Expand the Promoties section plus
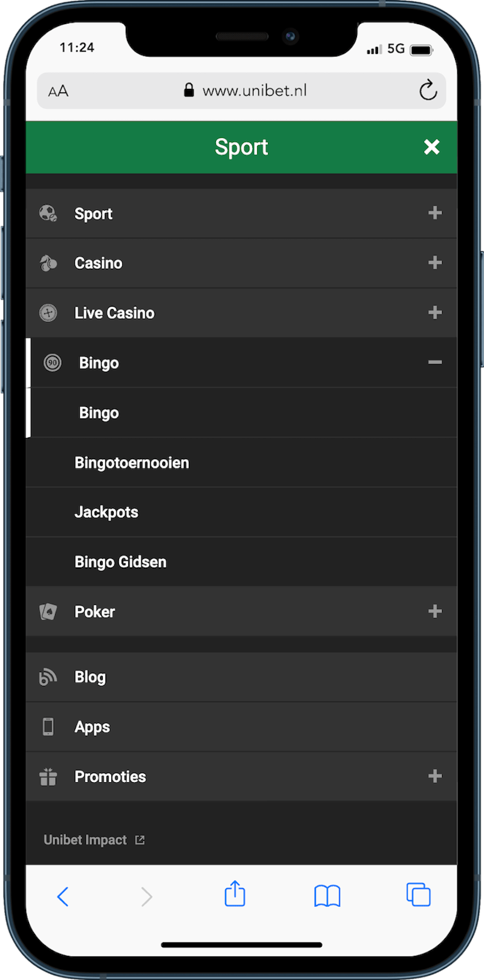This screenshot has width=484, height=980. coord(435,776)
